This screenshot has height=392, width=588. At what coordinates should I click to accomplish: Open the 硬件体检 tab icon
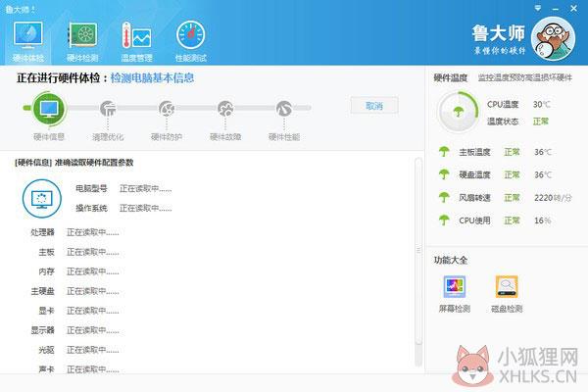27,35
